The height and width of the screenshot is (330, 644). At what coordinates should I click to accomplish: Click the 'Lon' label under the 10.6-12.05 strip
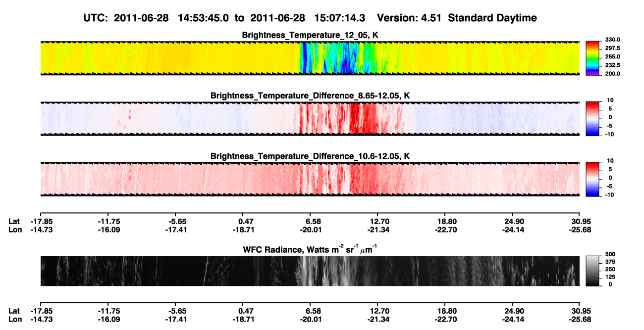pyautogui.click(x=15, y=230)
